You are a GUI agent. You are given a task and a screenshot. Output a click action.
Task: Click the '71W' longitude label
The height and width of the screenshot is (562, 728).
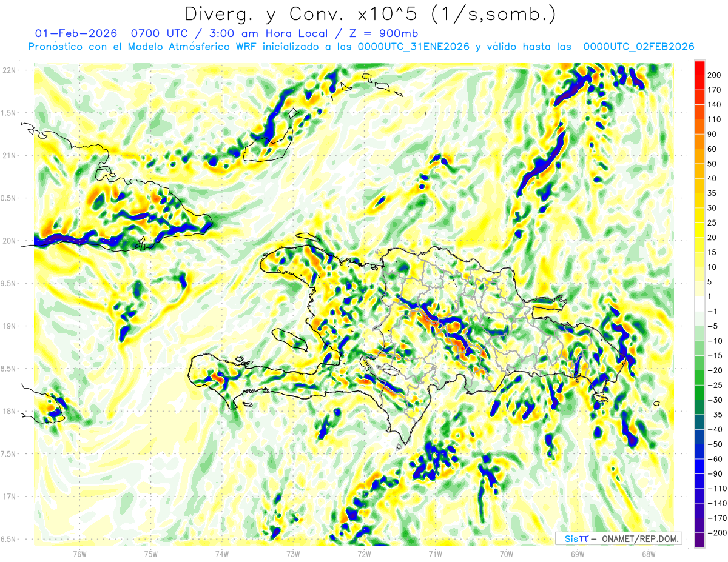[435, 554]
